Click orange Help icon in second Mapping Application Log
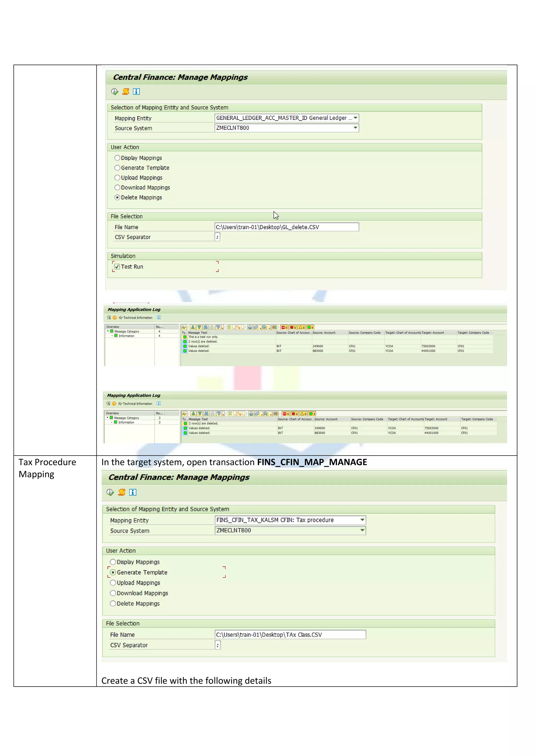 click(114, 404)
